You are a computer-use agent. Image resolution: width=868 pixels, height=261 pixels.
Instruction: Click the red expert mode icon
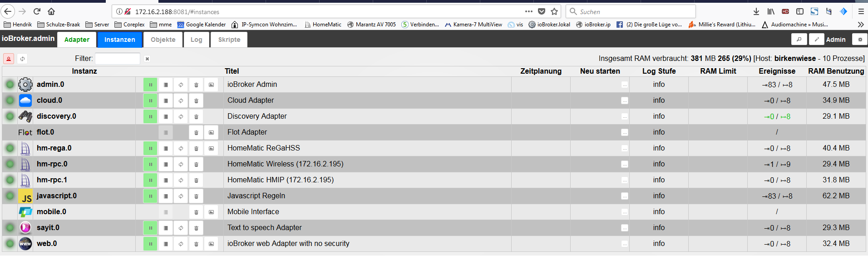9,59
